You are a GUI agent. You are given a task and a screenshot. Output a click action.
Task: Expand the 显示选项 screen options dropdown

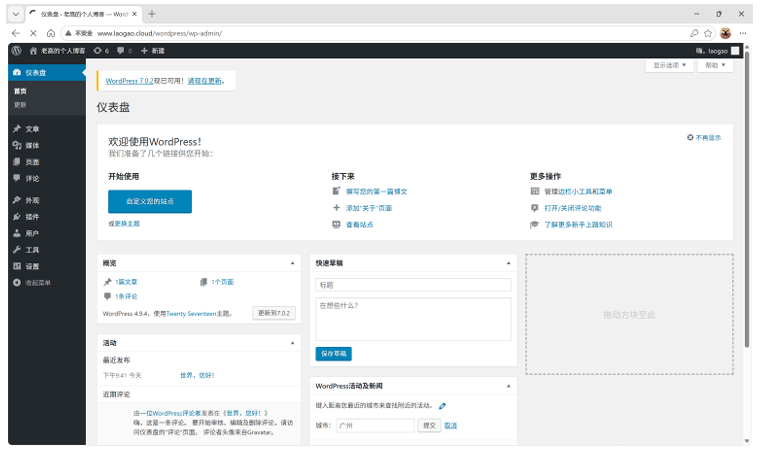669,65
